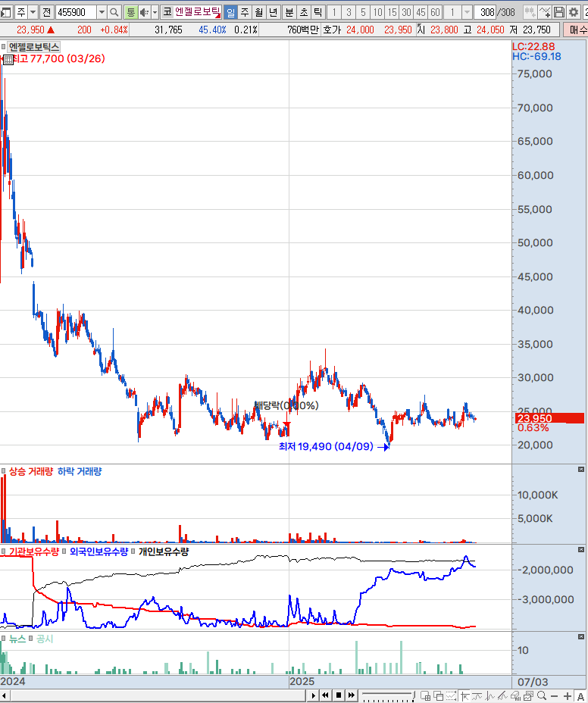Click the stock search magnifier icon
The width and height of the screenshot is (588, 703).
click(114, 12)
